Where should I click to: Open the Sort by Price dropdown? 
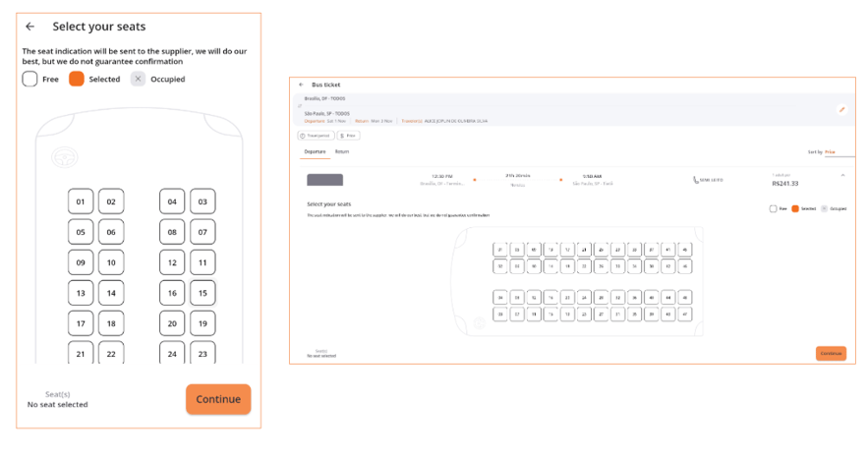829,152
